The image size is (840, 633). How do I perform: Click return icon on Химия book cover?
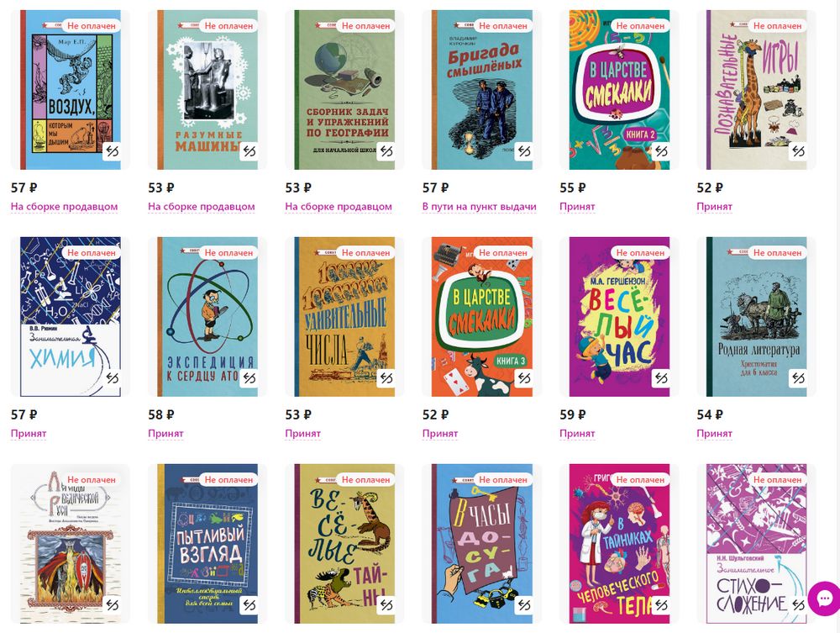point(112,378)
